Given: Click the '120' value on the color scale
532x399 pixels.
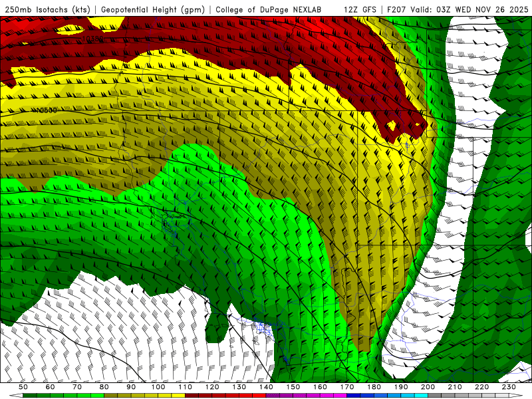Looking at the screenshot, I should point(212,387).
